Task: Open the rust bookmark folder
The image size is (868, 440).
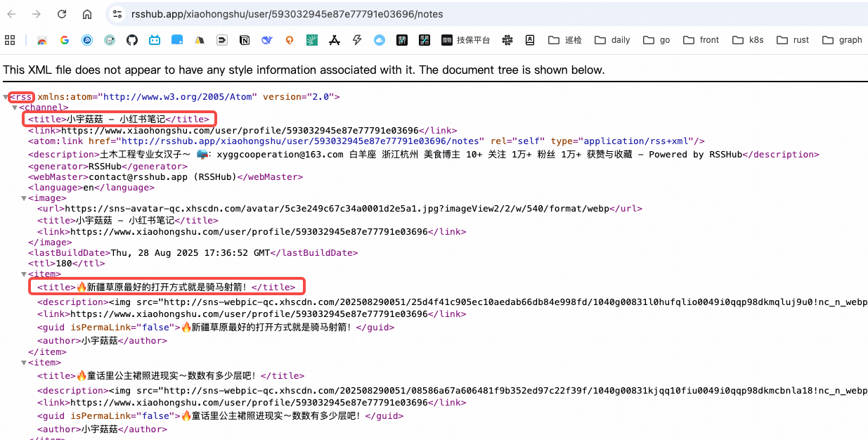Action: coord(793,40)
